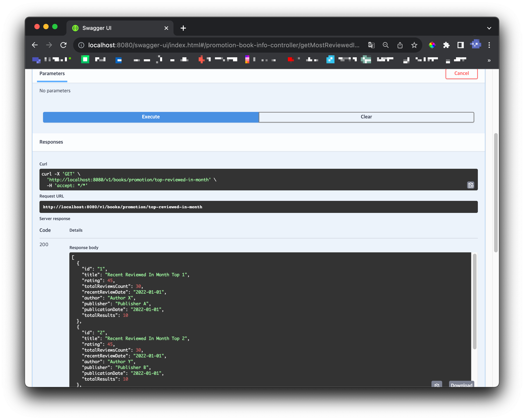Click the browser reload icon

[63, 45]
